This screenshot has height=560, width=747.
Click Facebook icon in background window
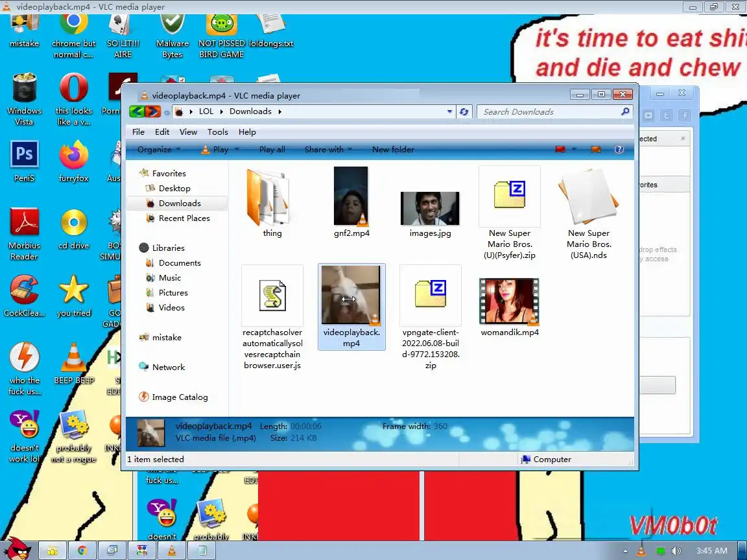[685, 115]
